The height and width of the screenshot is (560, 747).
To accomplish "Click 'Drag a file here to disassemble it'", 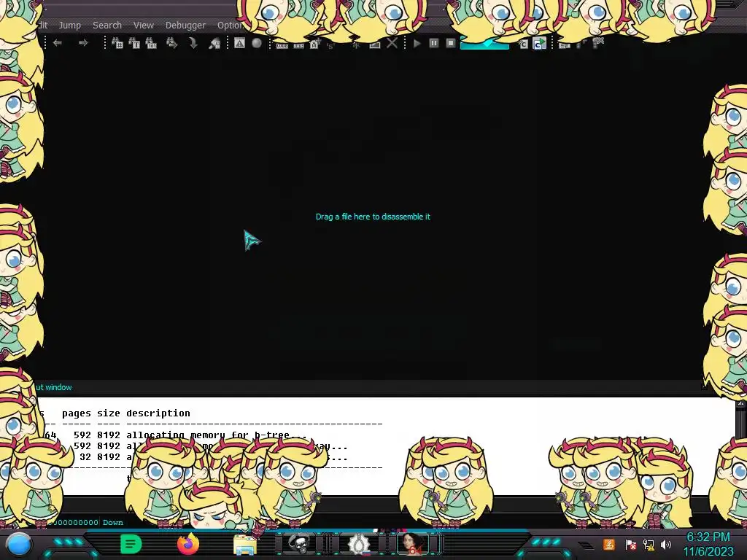I will tap(373, 217).
